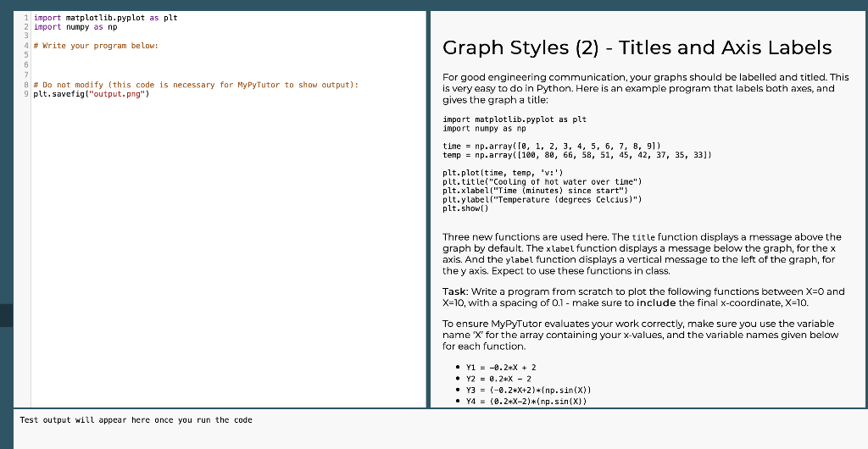The width and height of the screenshot is (868, 449).
Task: Click the example 'import matplotlib.pyplot as plt' in instructions
Action: click(515, 119)
